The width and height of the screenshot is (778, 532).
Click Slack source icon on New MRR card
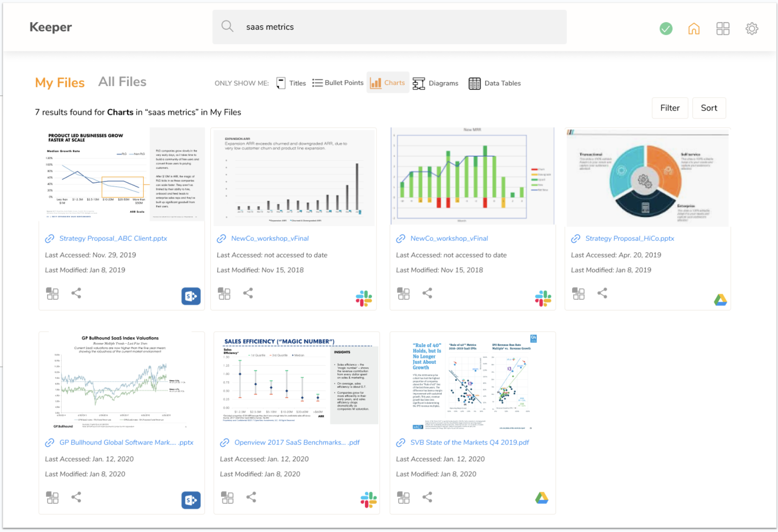pos(543,298)
